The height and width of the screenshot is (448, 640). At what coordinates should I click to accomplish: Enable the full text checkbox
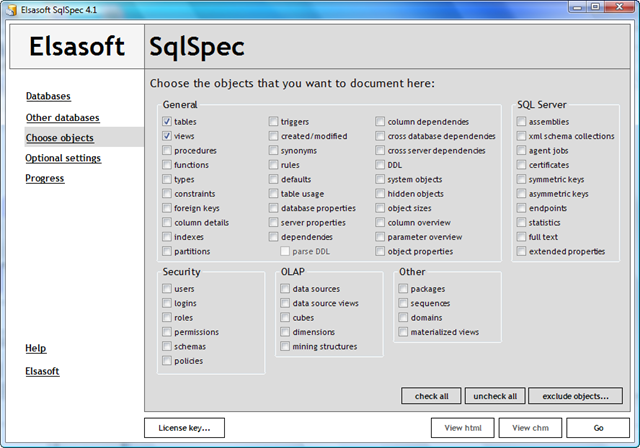pyautogui.click(x=521, y=237)
